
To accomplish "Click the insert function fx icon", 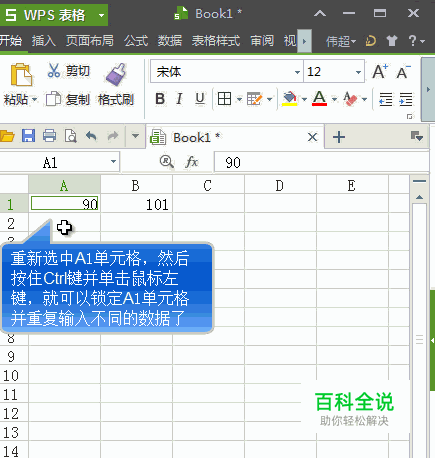I will click(x=192, y=162).
